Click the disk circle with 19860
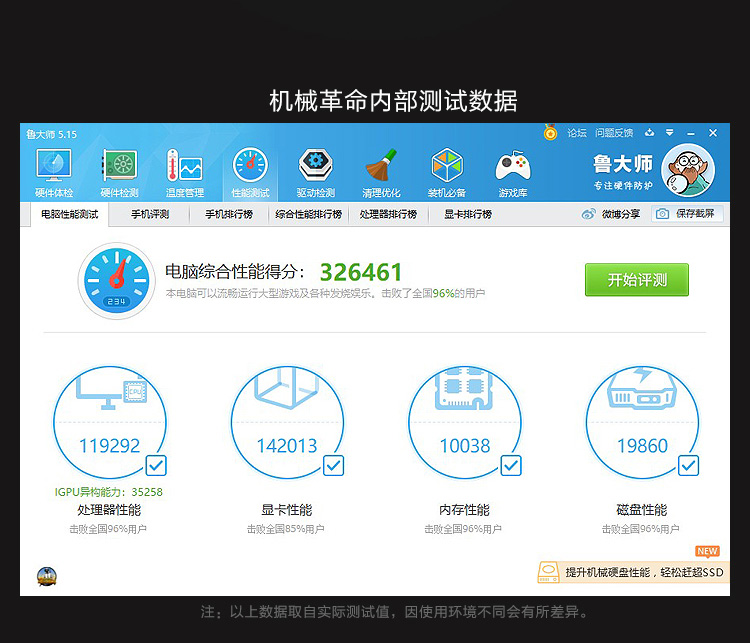The height and width of the screenshot is (643, 750). (x=642, y=422)
